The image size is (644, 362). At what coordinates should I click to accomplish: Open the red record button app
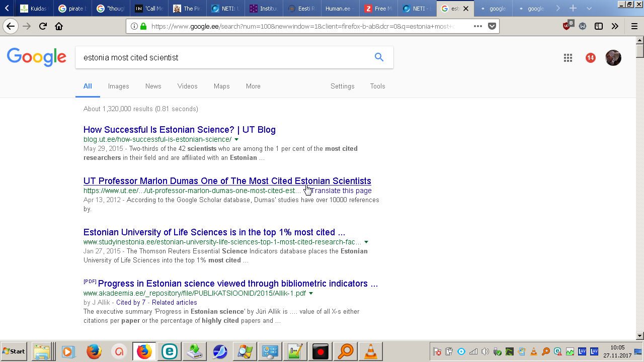(320, 351)
